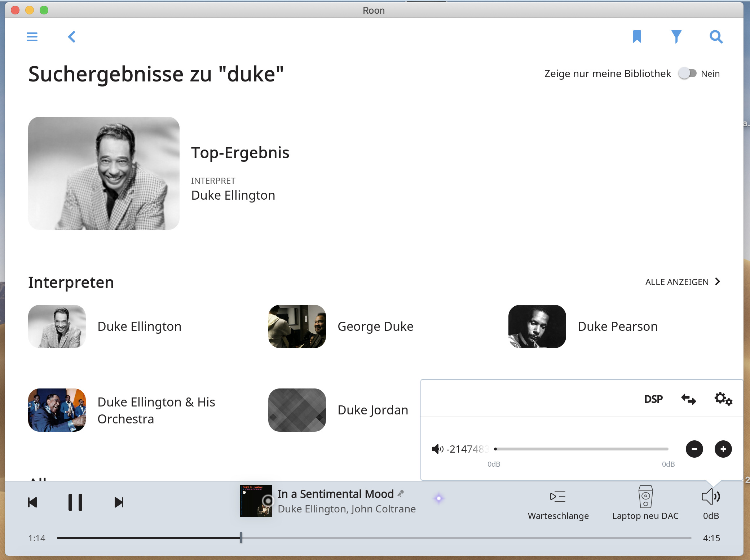Image resolution: width=750 pixels, height=560 pixels.
Task: Open Duke Jordan placeholder thumbnail
Action: pyautogui.click(x=297, y=410)
